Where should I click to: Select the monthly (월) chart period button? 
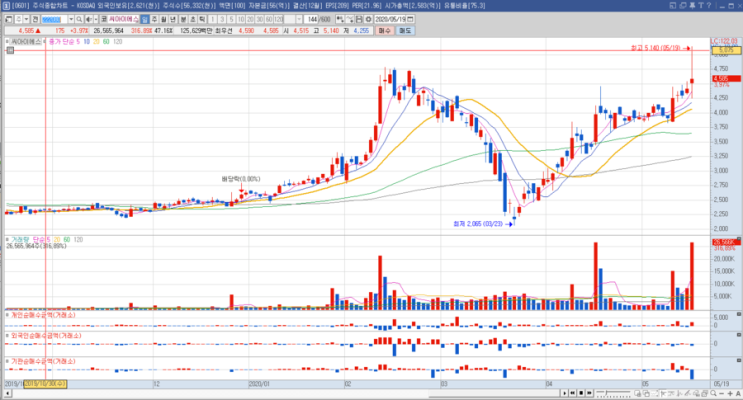164,19
